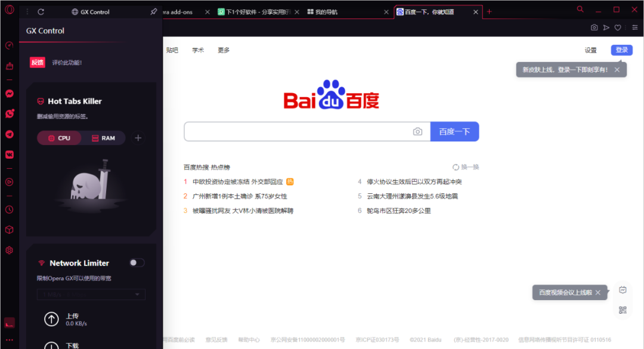Click the blue 登录 login button
This screenshot has width=644, height=349.
[x=621, y=50]
